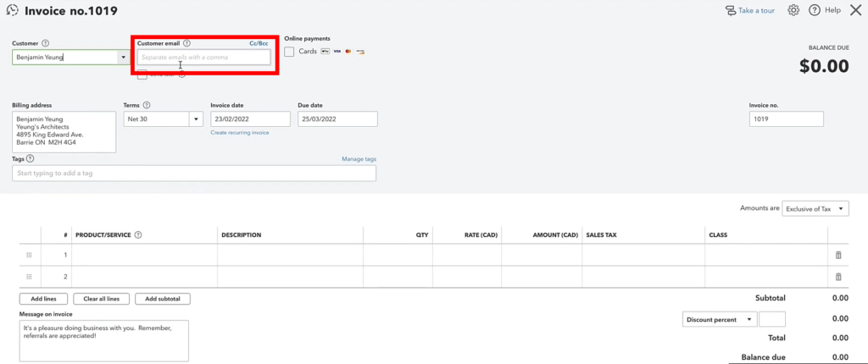Click the discount value input box
Screen dimensions: 868x364
tap(771, 320)
